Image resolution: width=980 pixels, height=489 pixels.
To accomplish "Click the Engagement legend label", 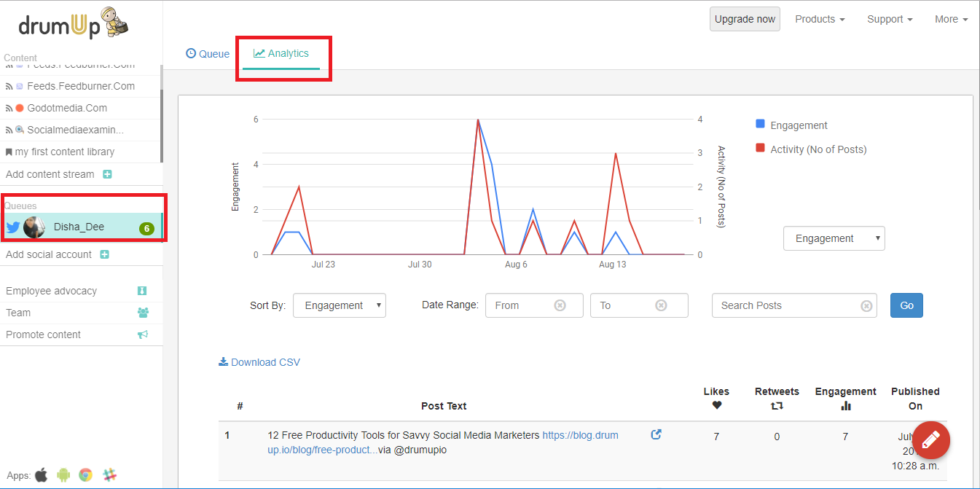I will click(799, 125).
